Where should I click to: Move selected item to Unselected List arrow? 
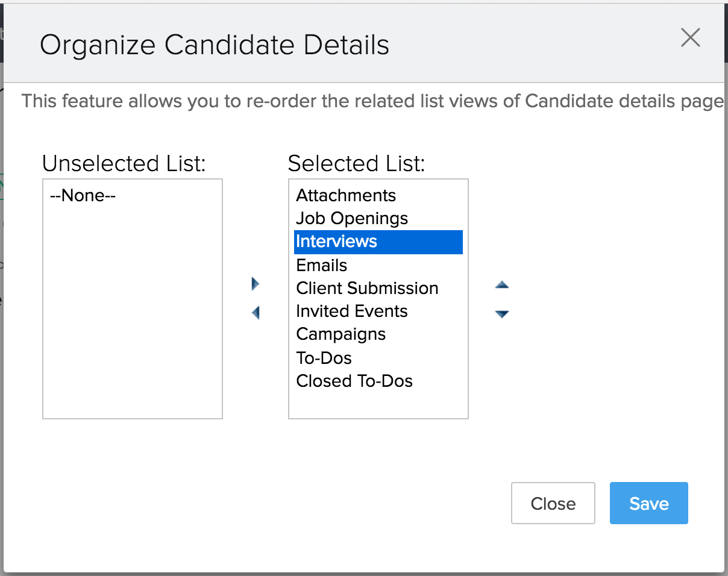(256, 313)
